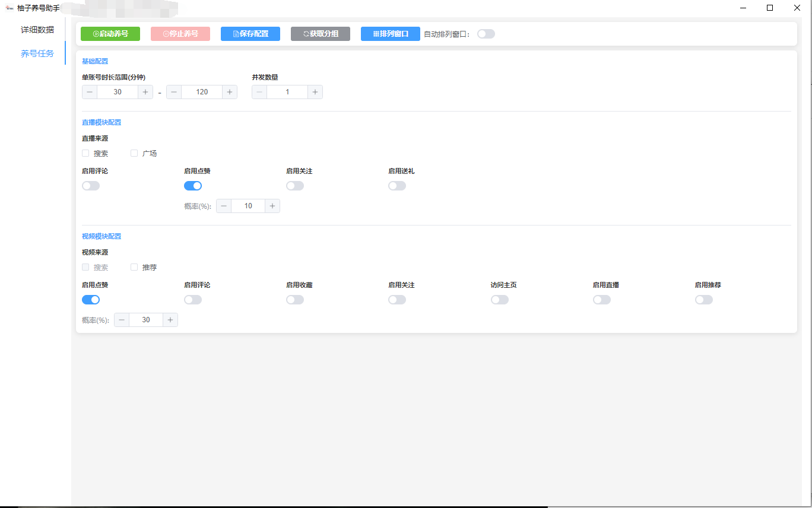Image resolution: width=812 pixels, height=508 pixels.
Task: Turn on the 访问主页 switch
Action: pos(500,300)
